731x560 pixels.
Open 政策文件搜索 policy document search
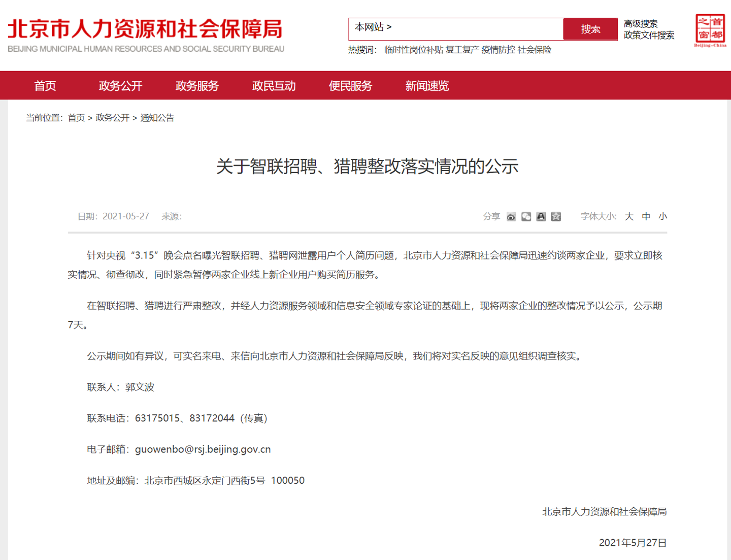[649, 36]
